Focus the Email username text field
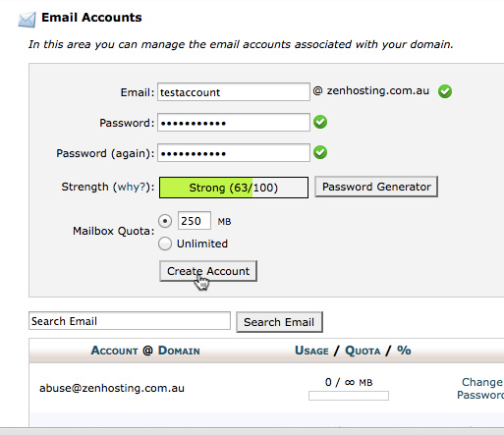Viewport: 504px width, 435px height. [234, 92]
